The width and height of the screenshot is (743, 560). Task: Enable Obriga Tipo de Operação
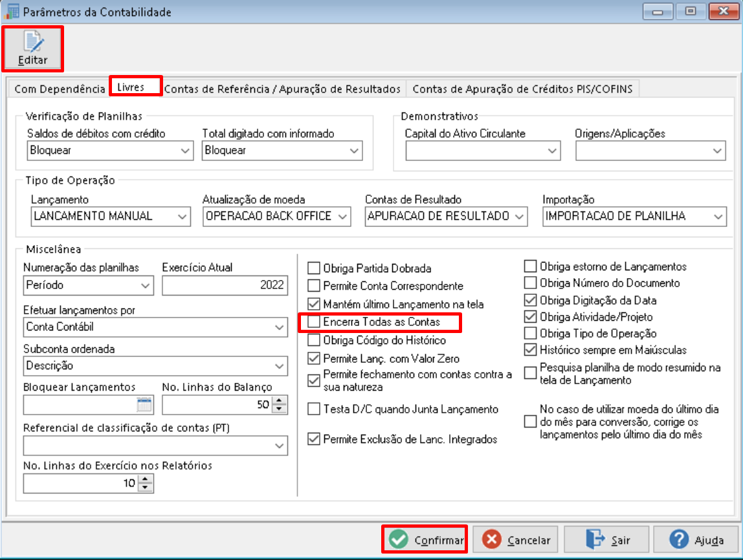click(x=530, y=333)
